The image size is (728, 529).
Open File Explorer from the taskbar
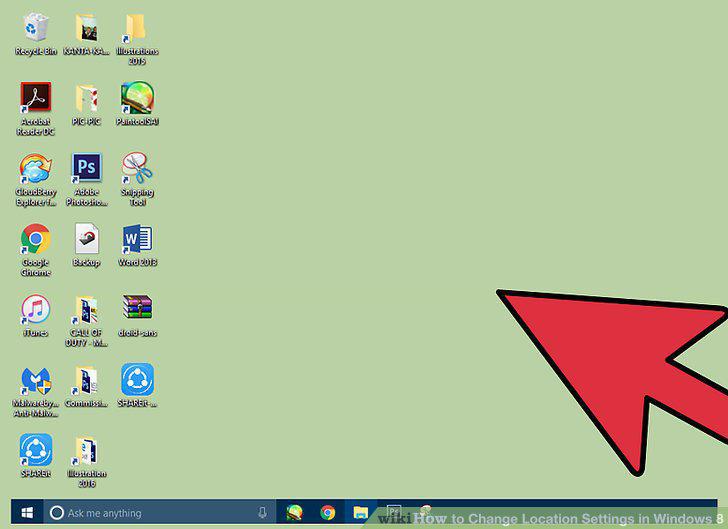(361, 513)
